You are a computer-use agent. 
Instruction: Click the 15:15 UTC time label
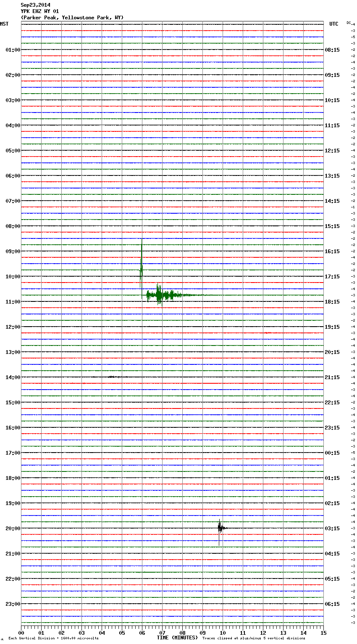coord(332,226)
